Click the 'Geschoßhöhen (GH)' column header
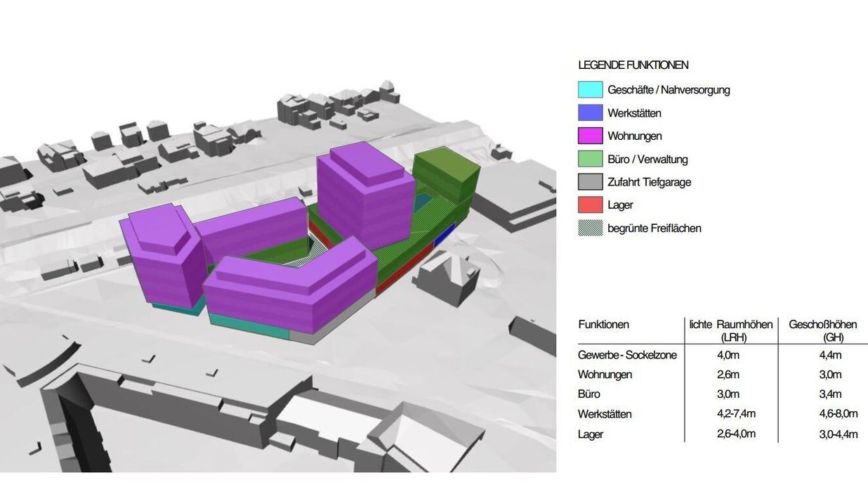 point(822,330)
